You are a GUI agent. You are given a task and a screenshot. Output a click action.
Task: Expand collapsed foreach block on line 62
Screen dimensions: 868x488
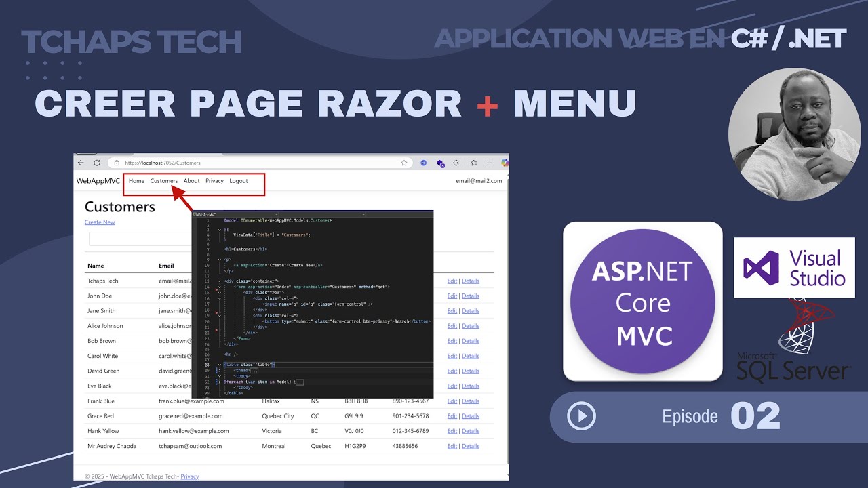[x=218, y=382]
